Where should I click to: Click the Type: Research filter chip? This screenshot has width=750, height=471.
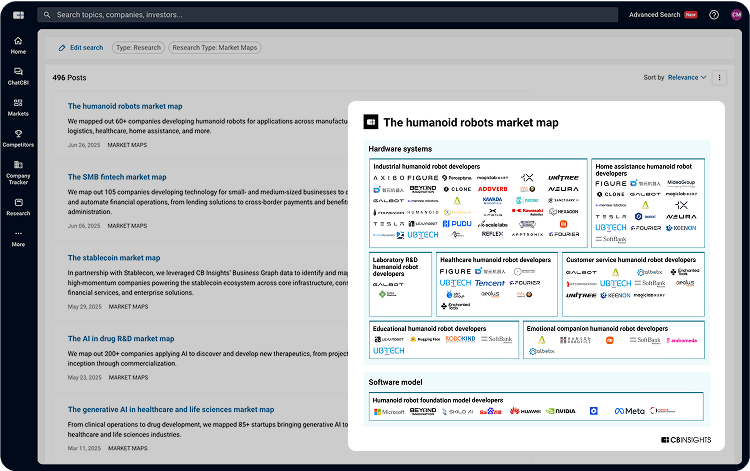tap(137, 47)
